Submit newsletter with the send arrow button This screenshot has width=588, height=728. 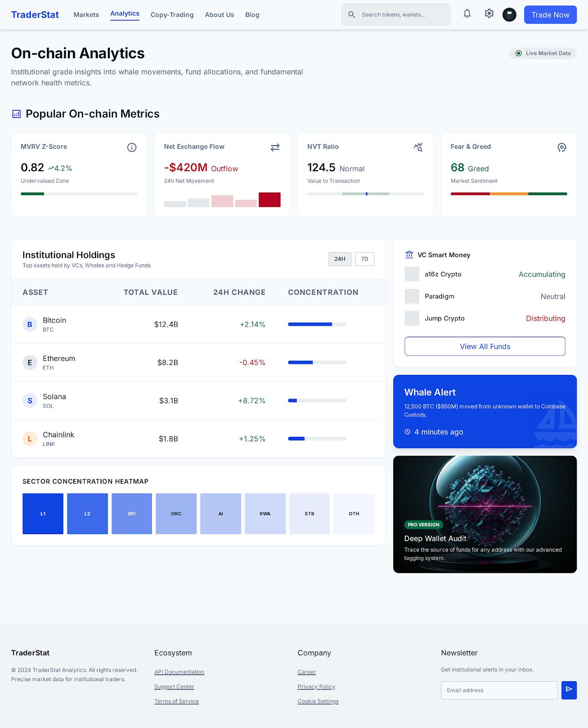(x=569, y=690)
